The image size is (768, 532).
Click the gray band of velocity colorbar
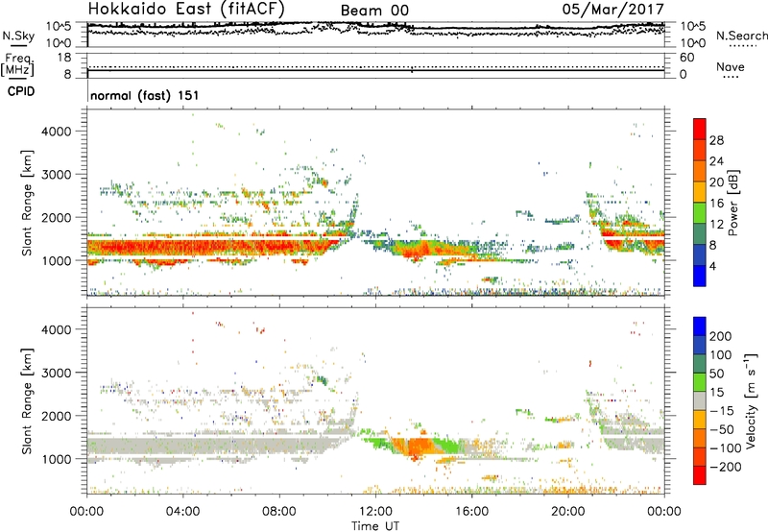(700, 400)
